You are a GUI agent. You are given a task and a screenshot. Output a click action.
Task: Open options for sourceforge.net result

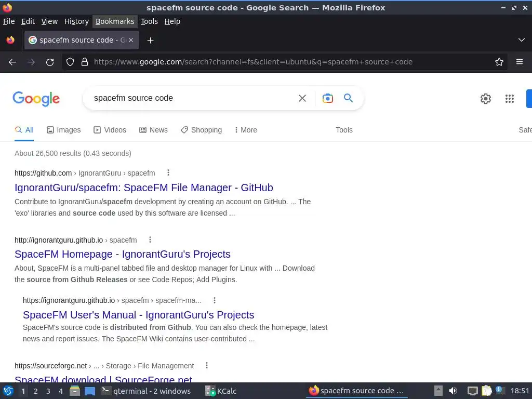click(x=207, y=365)
